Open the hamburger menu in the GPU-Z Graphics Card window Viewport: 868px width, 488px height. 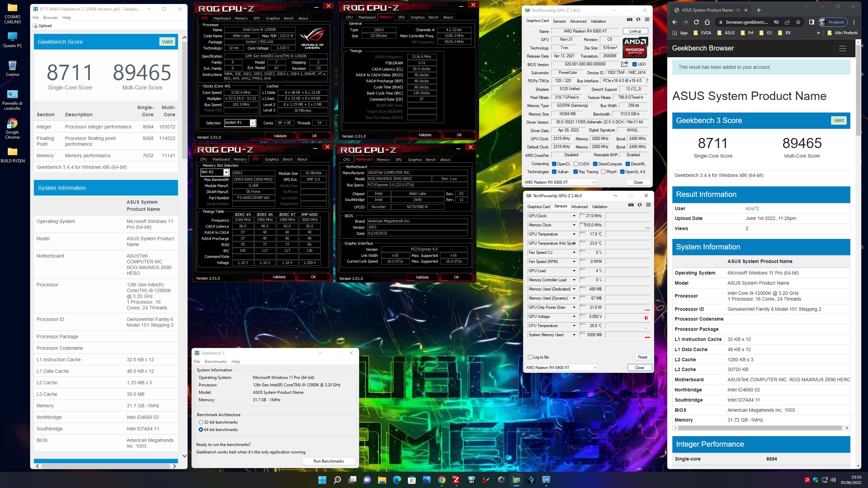click(x=647, y=20)
